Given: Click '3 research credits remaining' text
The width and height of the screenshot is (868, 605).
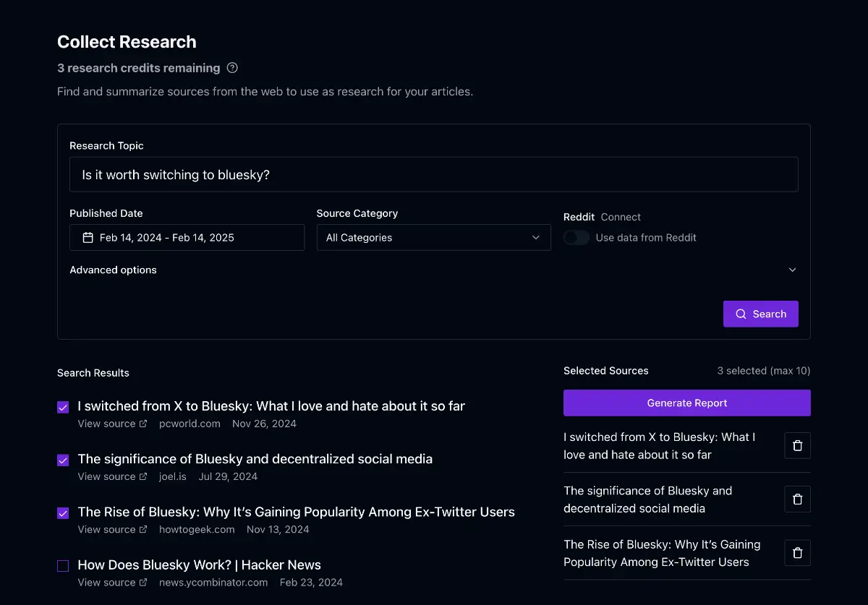Looking at the screenshot, I should pyautogui.click(x=139, y=68).
